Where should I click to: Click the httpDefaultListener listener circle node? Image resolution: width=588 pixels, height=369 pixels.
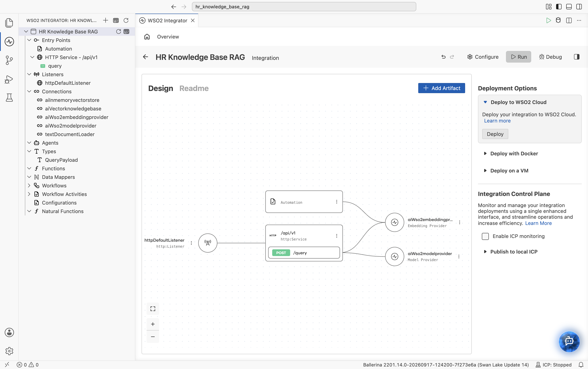point(208,243)
